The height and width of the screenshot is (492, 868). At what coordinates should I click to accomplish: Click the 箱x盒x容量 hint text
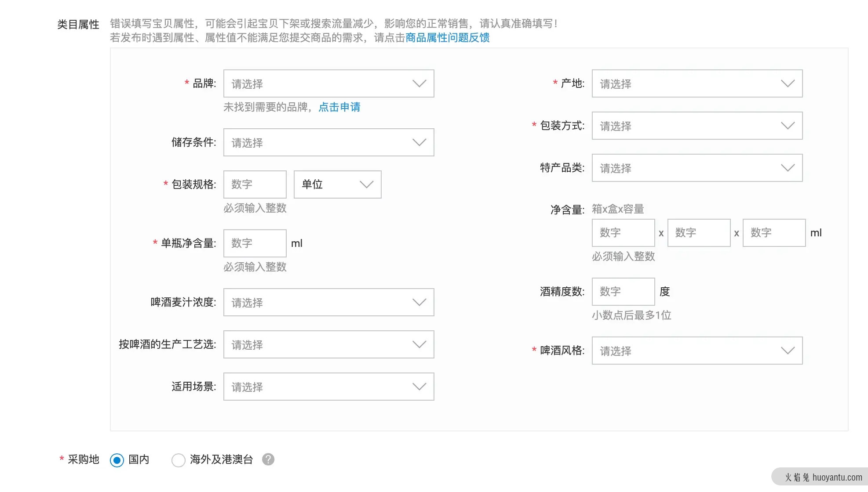tap(618, 209)
